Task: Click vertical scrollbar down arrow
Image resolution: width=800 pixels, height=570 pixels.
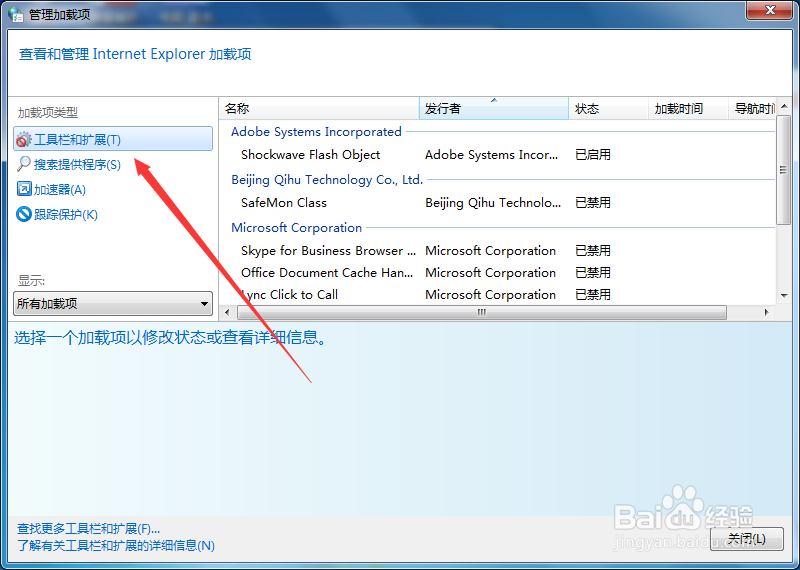Action: [783, 295]
